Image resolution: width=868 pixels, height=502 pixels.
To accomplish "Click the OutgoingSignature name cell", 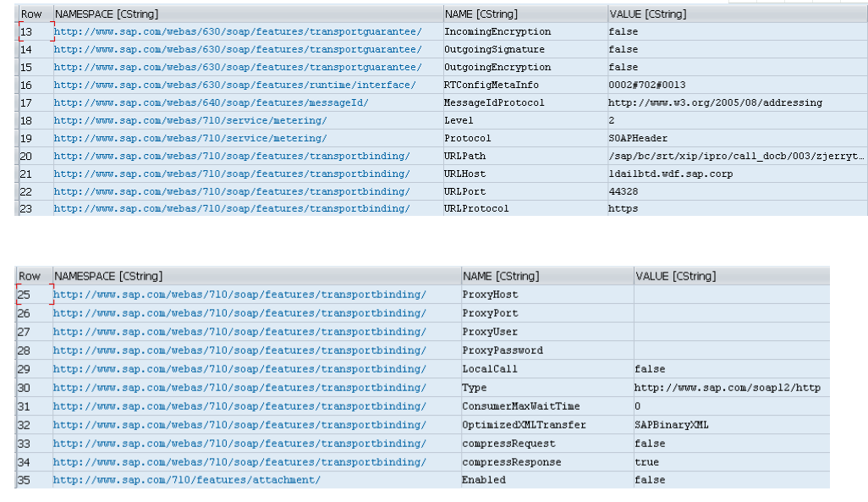I will tap(494, 50).
